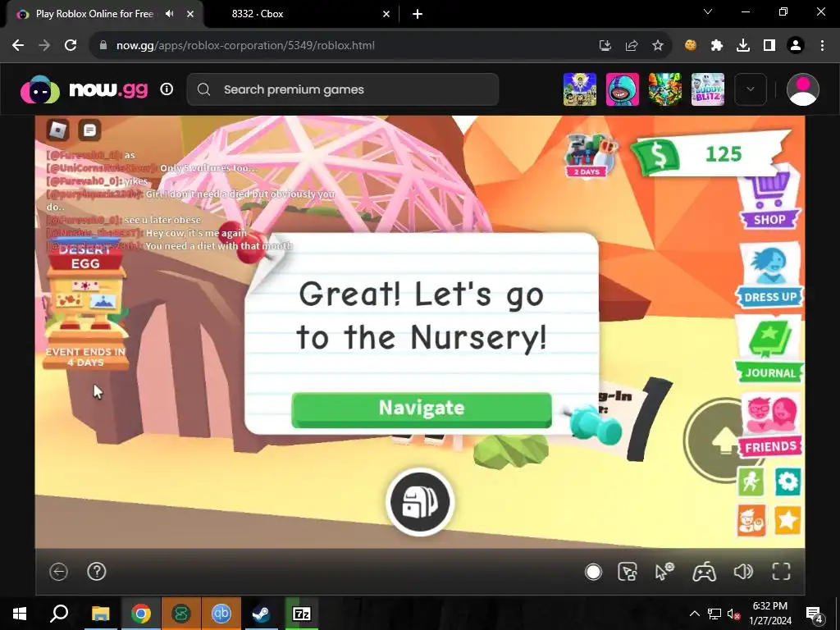
Task: Open Windows taskbar search
Action: (59, 614)
